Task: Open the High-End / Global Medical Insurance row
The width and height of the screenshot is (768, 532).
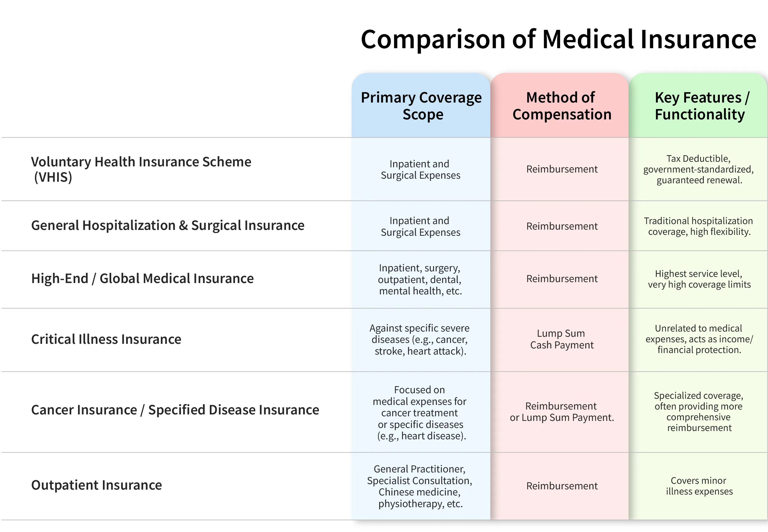Action: point(142,278)
